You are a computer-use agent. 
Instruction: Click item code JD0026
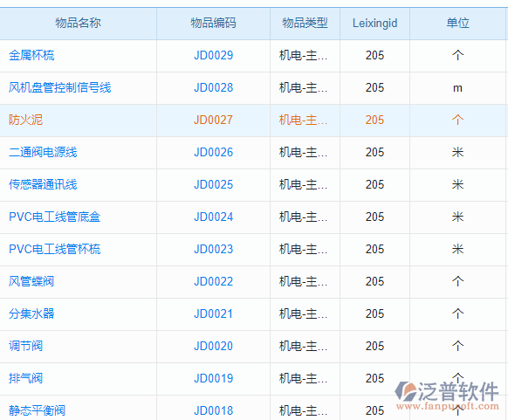point(213,152)
